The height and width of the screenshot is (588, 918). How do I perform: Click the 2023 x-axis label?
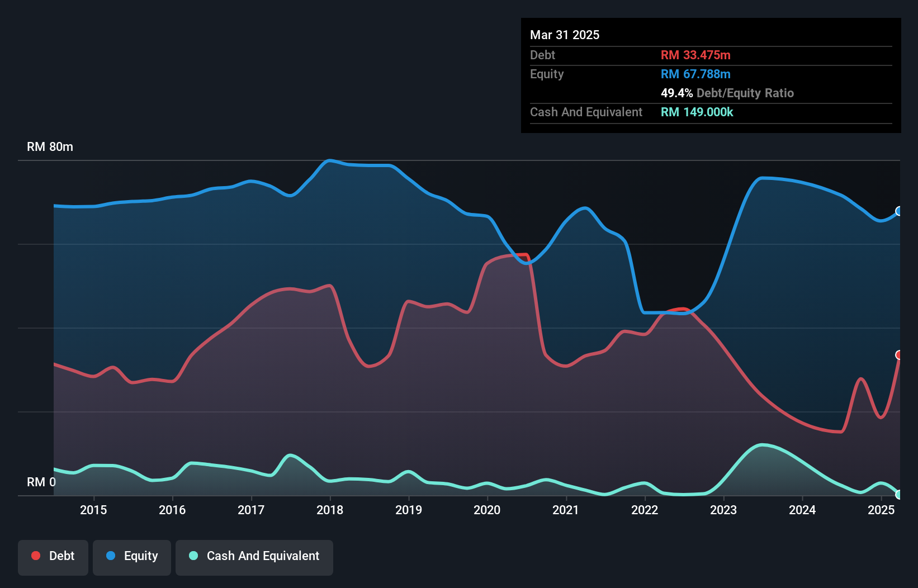point(723,510)
